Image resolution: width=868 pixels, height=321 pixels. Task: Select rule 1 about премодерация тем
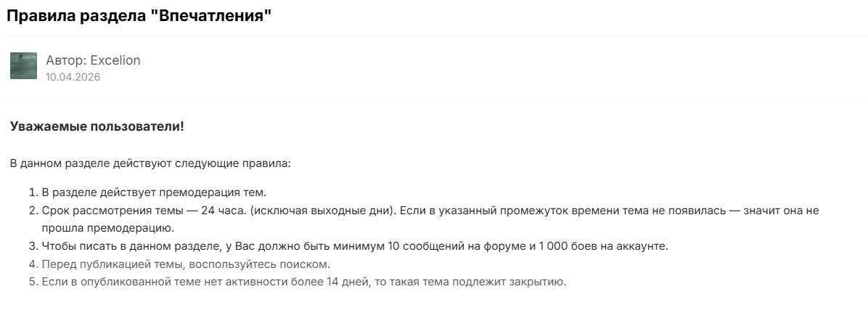(154, 192)
